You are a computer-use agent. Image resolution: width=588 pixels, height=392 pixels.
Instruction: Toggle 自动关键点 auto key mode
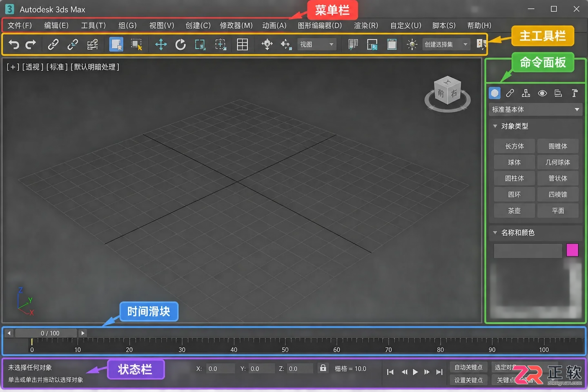click(x=468, y=367)
